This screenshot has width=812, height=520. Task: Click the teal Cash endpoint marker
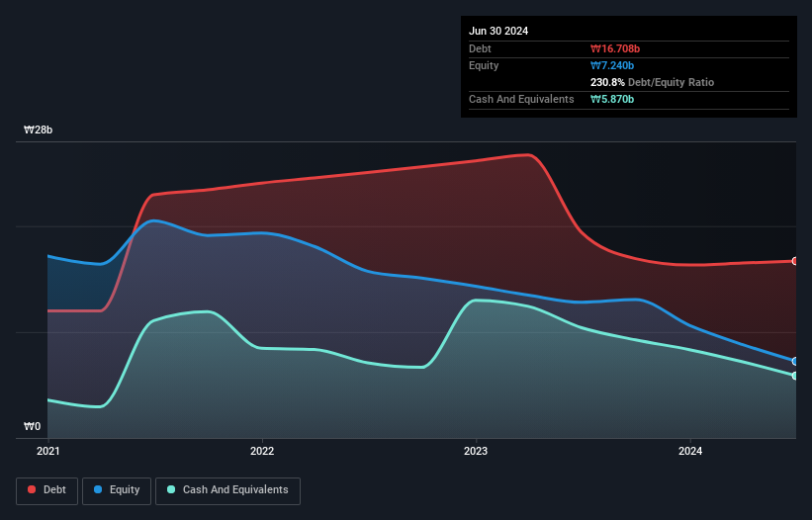795,376
